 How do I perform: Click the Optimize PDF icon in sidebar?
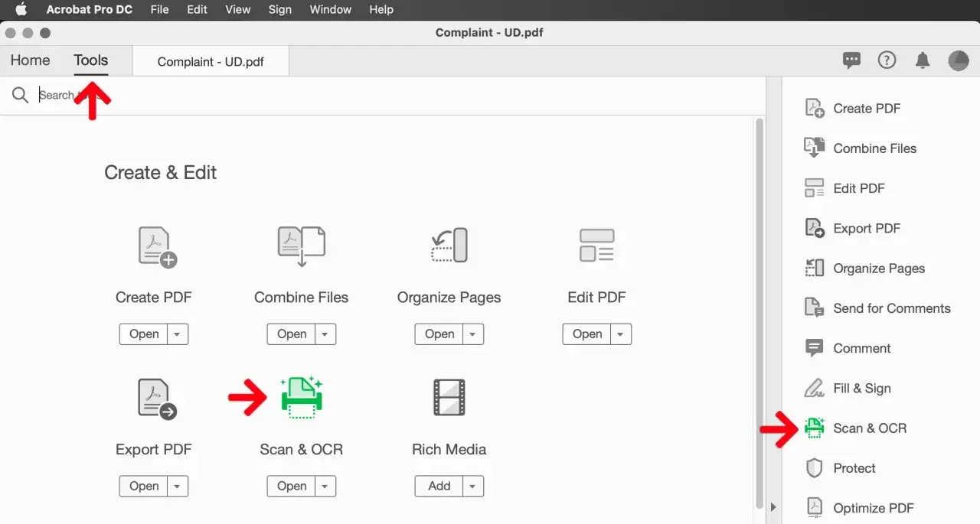[x=815, y=508]
